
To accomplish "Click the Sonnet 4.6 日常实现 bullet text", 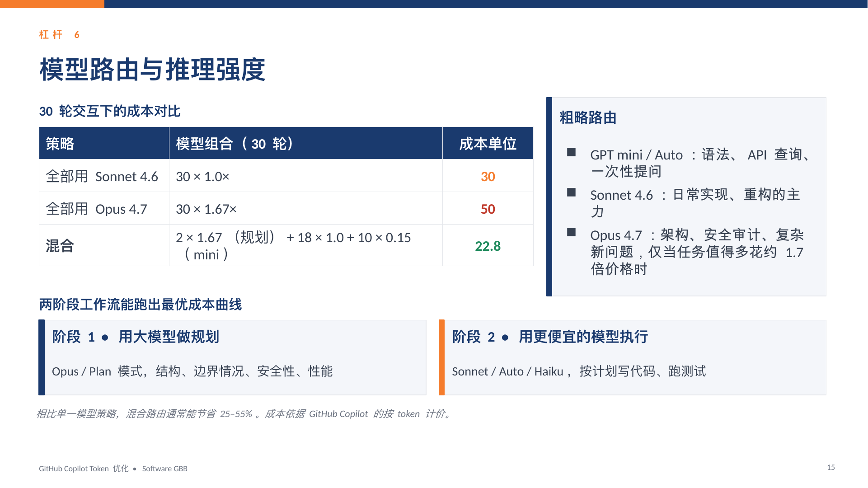I will coord(695,203).
